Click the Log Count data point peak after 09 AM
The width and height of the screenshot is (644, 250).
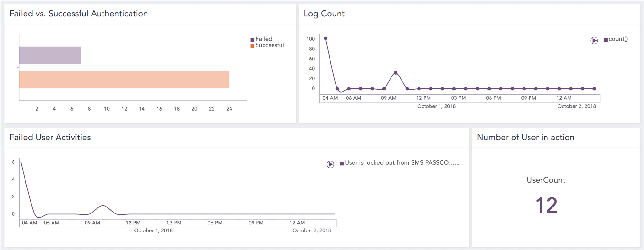coord(396,73)
